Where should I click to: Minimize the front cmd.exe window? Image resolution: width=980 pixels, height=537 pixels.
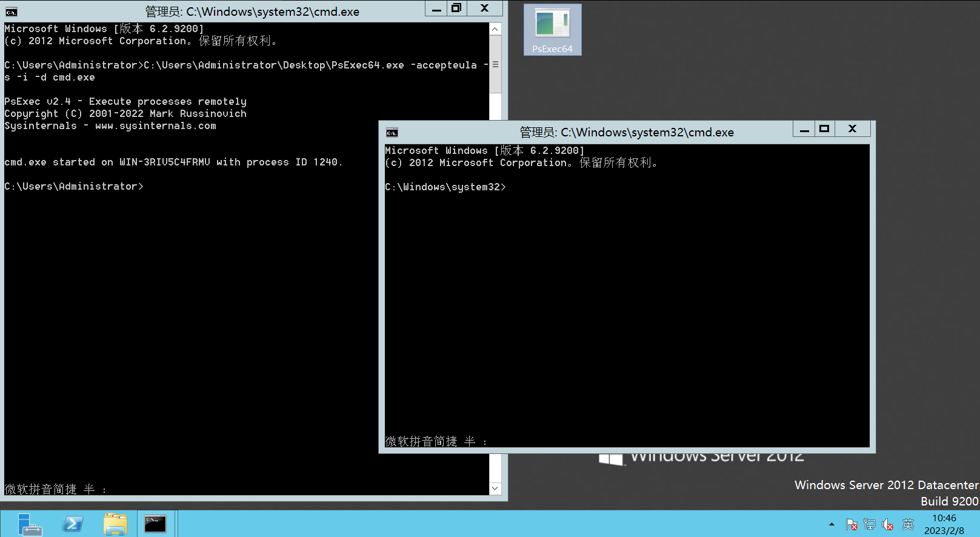[x=804, y=128]
